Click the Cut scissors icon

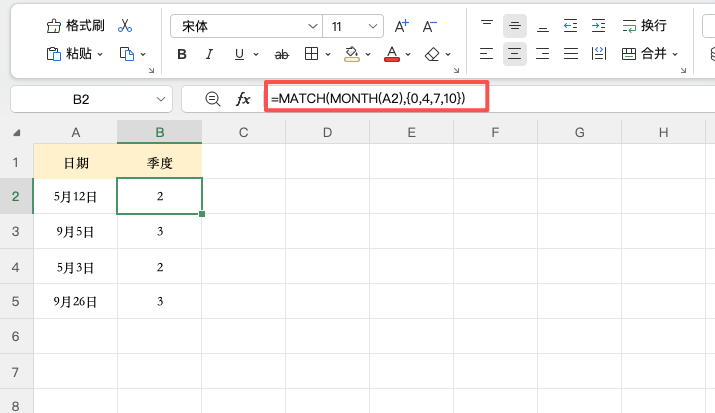point(124,26)
